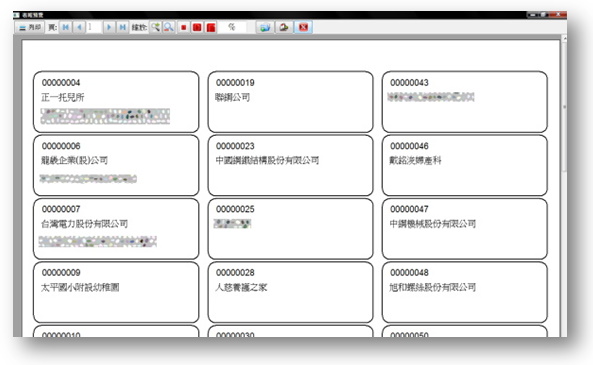Click the page number input field
The height and width of the screenshot is (365, 593).
click(94, 27)
